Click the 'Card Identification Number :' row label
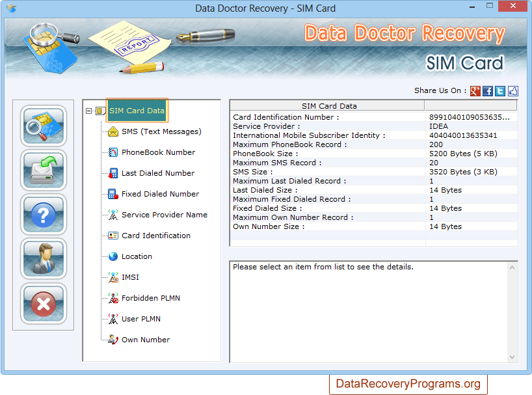This screenshot has height=395, width=532. [286, 117]
